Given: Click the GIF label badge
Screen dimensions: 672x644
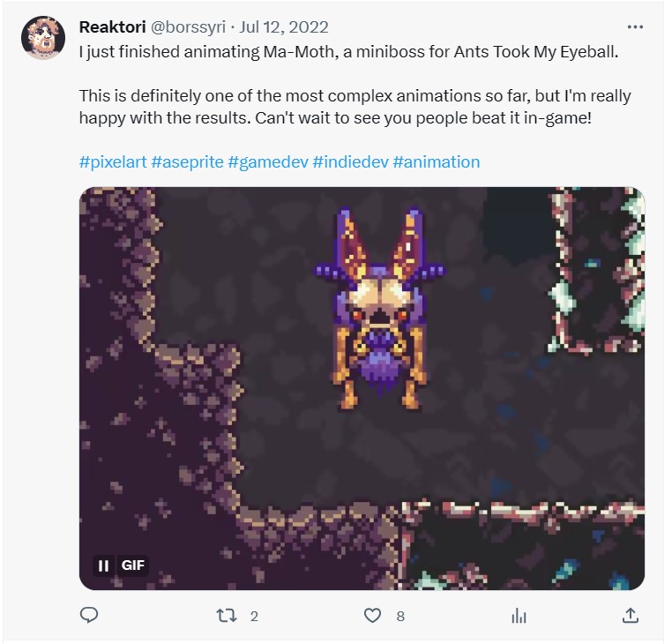Looking at the screenshot, I should coord(132,565).
